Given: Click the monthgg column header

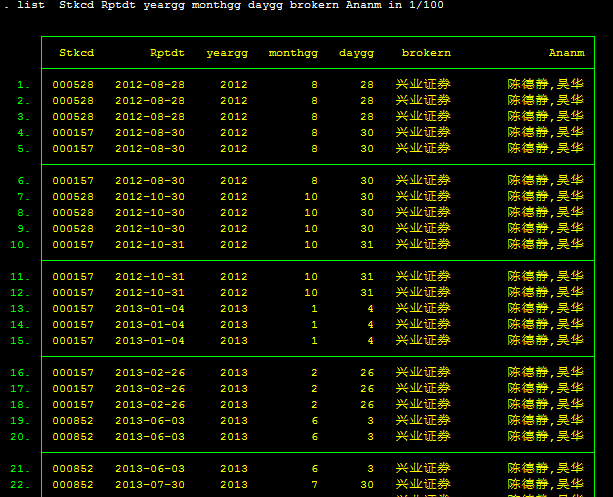Looking at the screenshot, I should pos(293,54).
